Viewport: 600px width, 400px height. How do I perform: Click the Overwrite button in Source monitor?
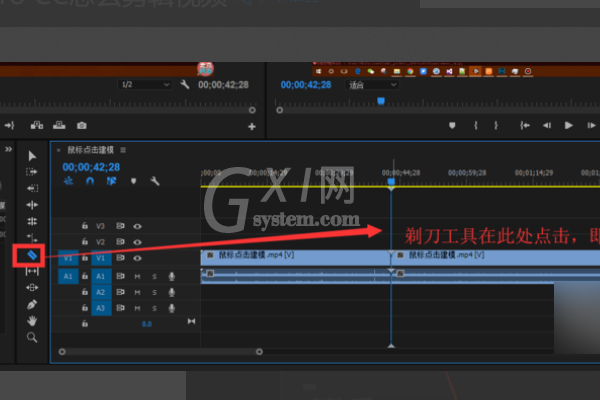pyautogui.click(x=59, y=125)
